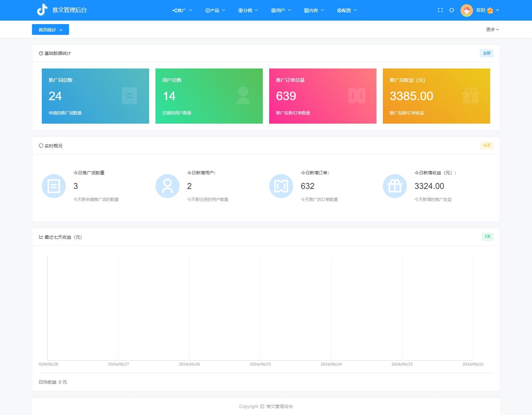Click chart axis label 2024/06/25
The image size is (532, 415).
260,364
